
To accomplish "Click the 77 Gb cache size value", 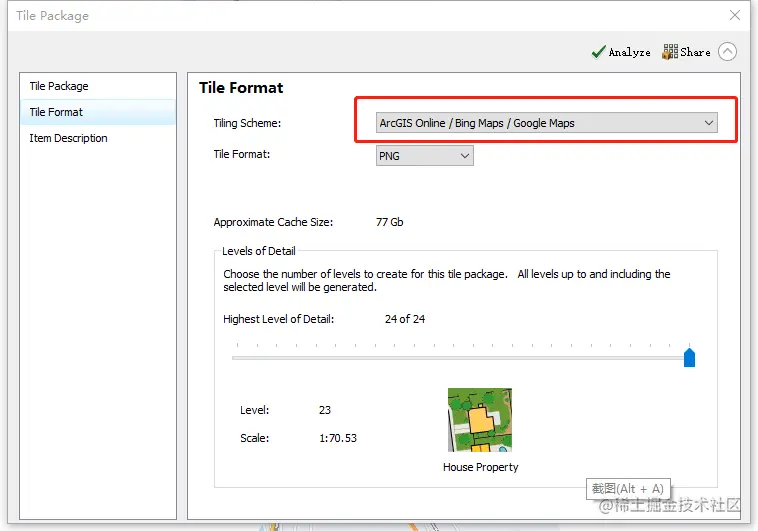I will (x=390, y=222).
